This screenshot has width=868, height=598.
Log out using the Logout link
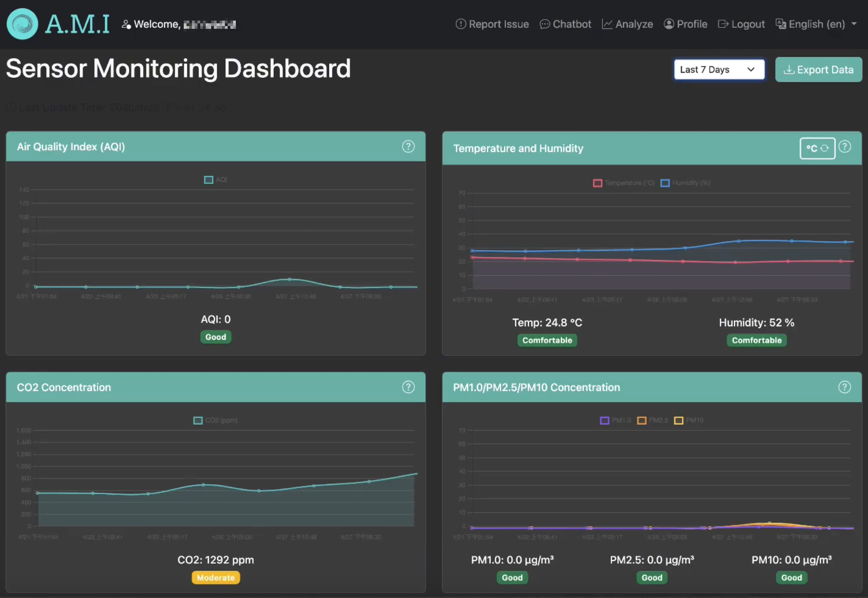741,24
